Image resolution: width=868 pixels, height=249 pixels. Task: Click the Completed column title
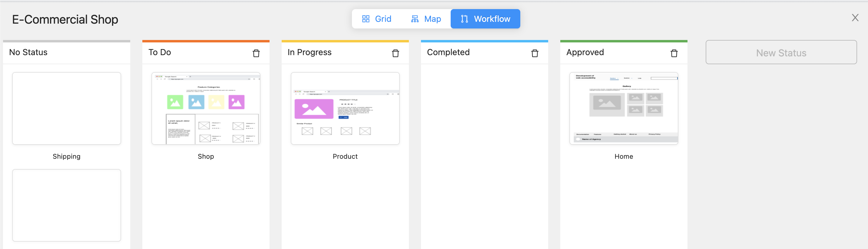point(448,52)
